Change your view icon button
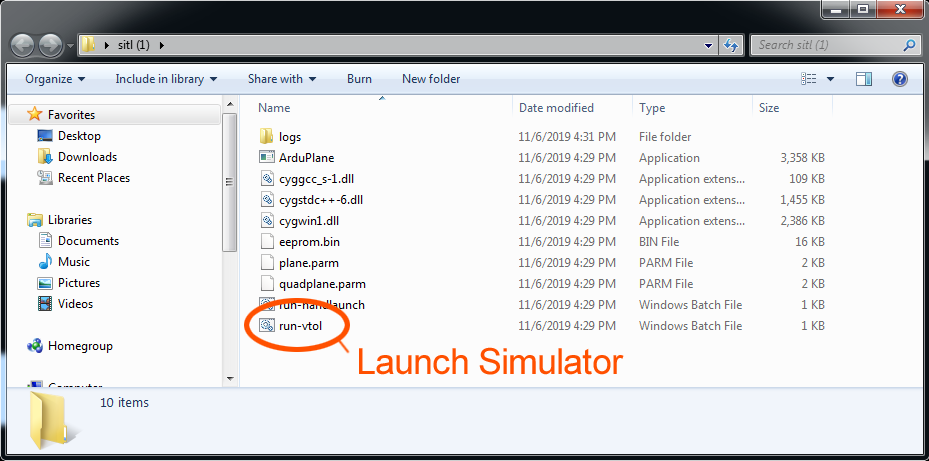 [x=809, y=79]
